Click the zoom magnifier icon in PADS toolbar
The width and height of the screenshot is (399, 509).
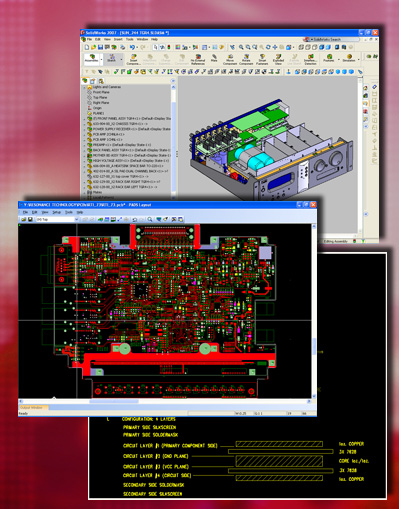pyautogui.click(x=150, y=219)
